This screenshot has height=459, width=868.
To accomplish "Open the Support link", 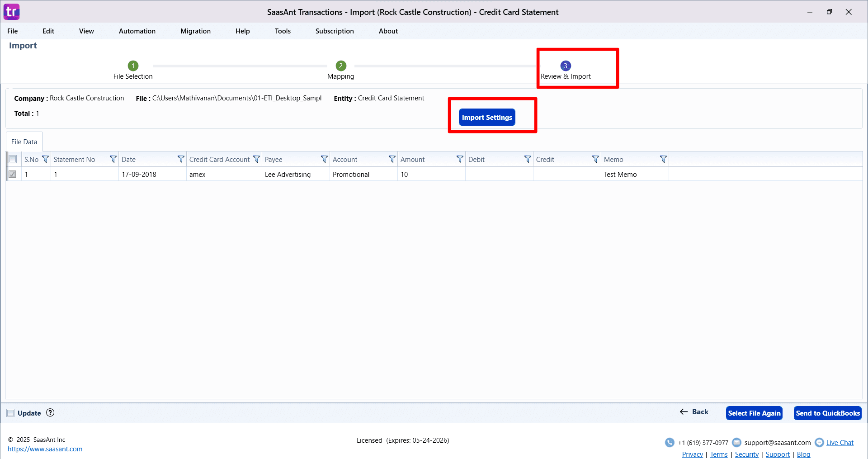I will pos(778,454).
